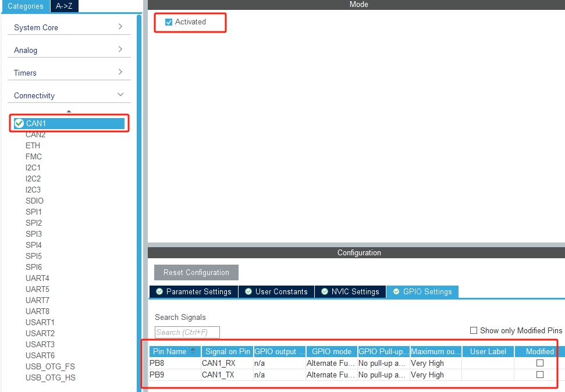Select SPI2 peripheral
Image resolution: width=565 pixels, height=392 pixels.
click(x=34, y=223)
